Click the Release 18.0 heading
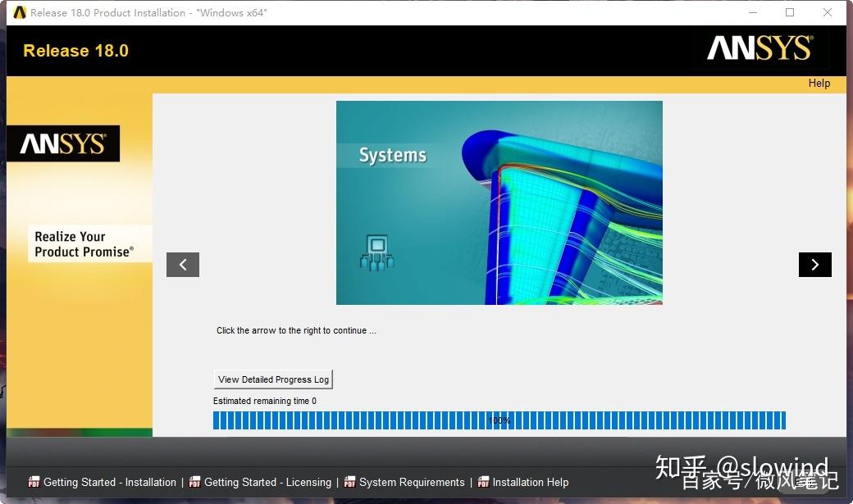 tap(75, 51)
